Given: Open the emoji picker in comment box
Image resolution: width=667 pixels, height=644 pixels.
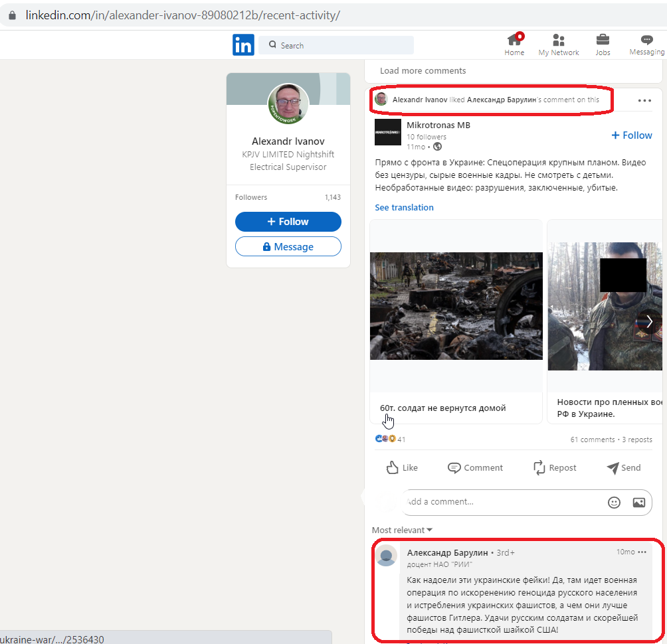Looking at the screenshot, I should coord(614,503).
